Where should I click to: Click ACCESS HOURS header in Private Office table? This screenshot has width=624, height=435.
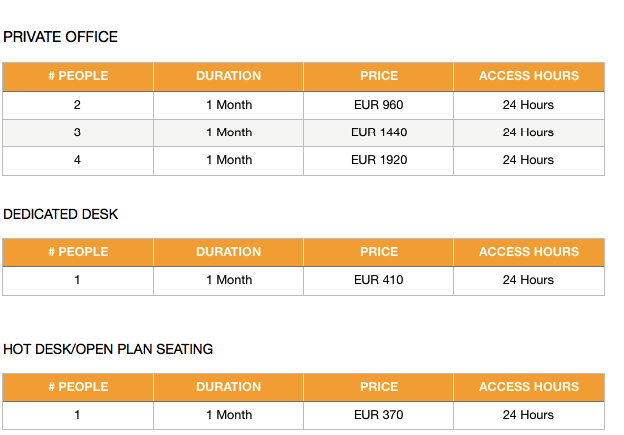529,76
